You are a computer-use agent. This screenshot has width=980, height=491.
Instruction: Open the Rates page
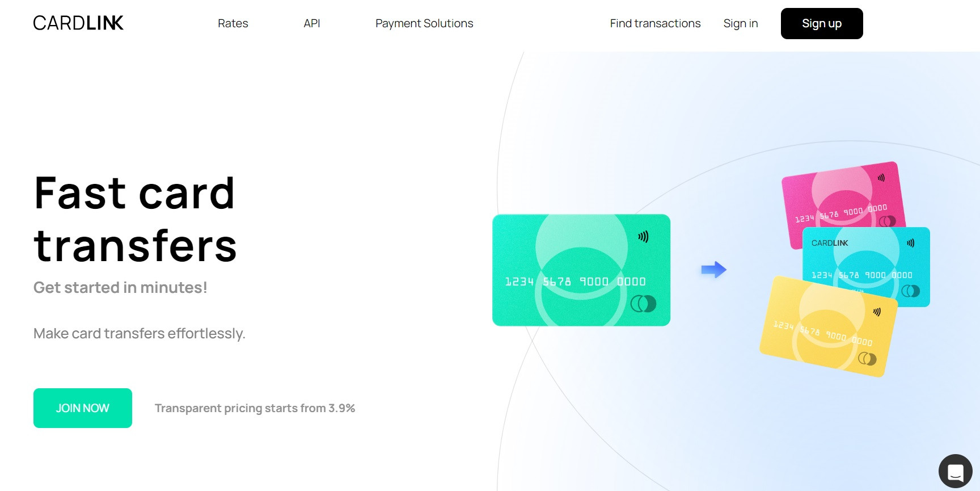[233, 23]
